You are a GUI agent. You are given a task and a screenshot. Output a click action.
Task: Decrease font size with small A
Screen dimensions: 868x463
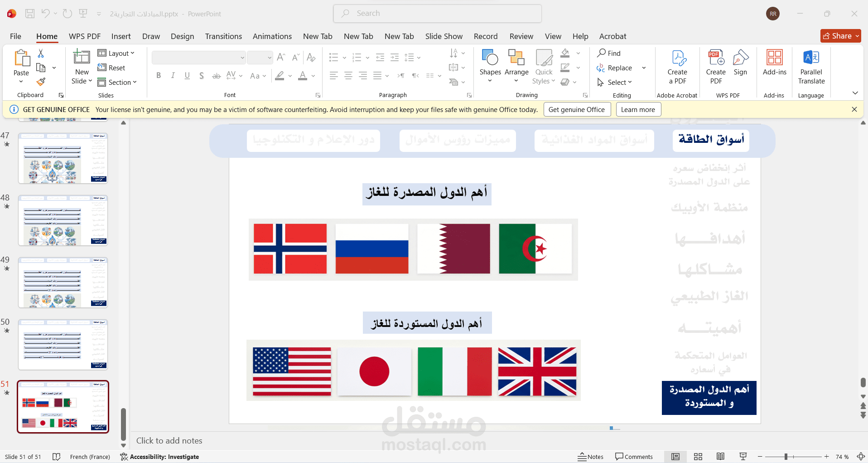tap(296, 57)
